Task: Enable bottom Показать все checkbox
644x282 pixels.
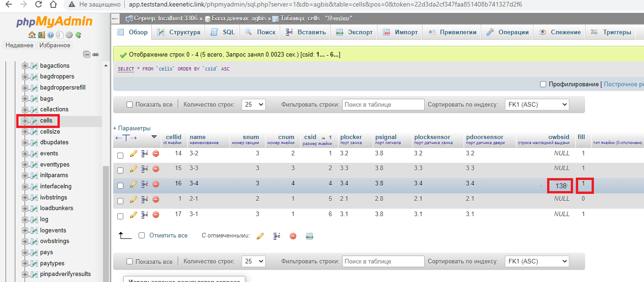Action: [x=130, y=262]
